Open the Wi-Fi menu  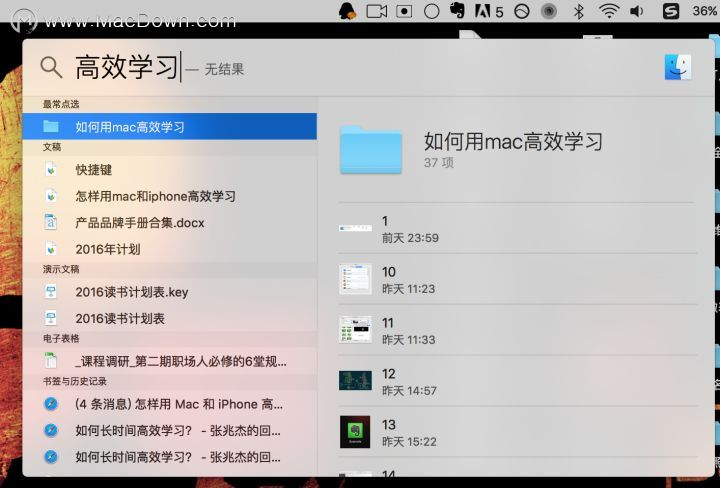(609, 11)
